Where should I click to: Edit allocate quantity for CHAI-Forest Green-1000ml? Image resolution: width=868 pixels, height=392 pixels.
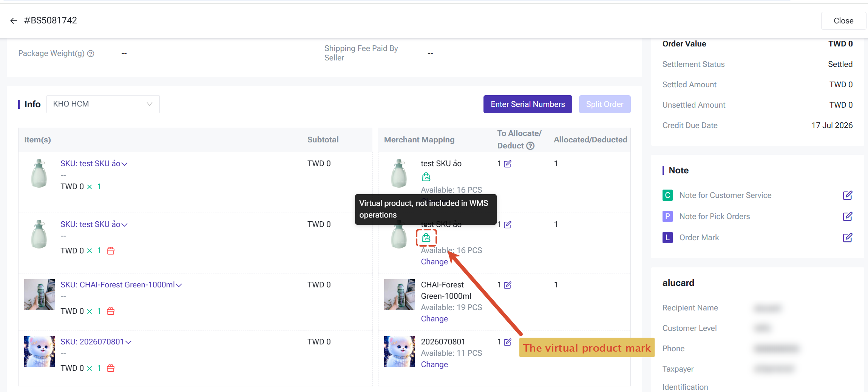tap(508, 285)
